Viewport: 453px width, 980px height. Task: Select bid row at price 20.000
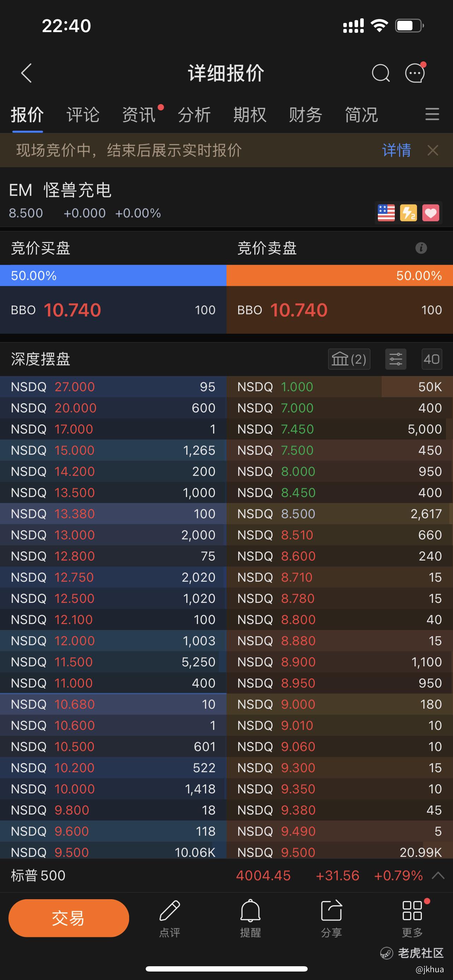[x=113, y=408]
